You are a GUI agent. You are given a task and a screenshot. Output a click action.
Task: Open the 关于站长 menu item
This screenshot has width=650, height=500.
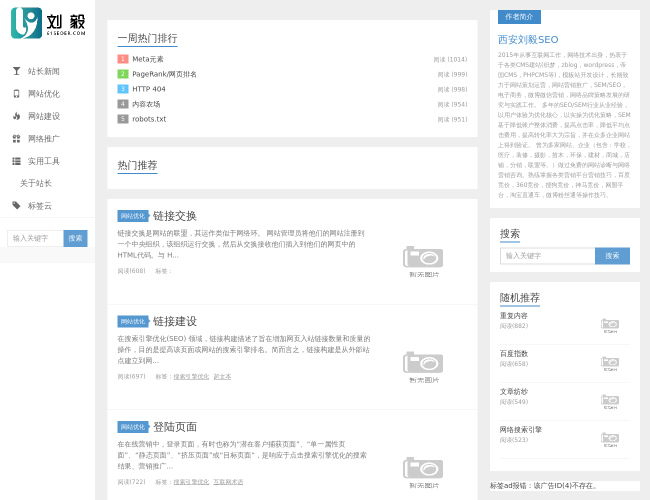(36, 183)
